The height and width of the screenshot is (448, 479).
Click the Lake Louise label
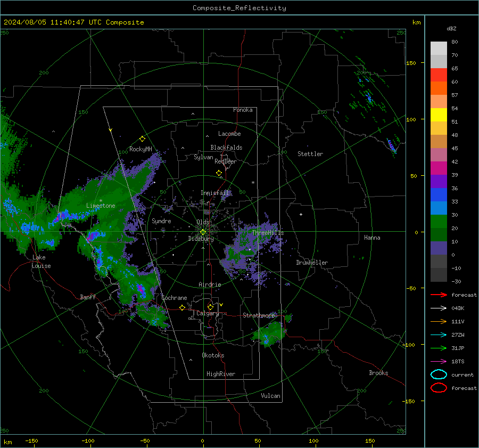(41, 262)
